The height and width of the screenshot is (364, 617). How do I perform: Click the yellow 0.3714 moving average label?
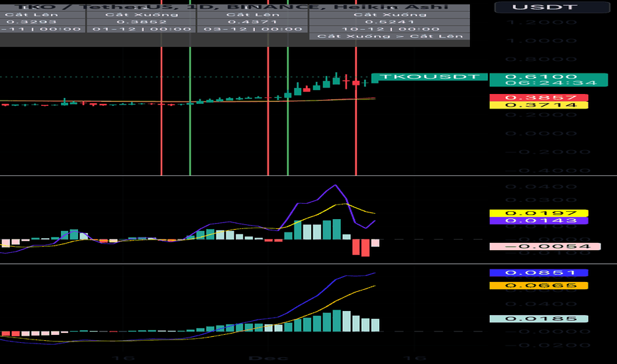pos(539,105)
